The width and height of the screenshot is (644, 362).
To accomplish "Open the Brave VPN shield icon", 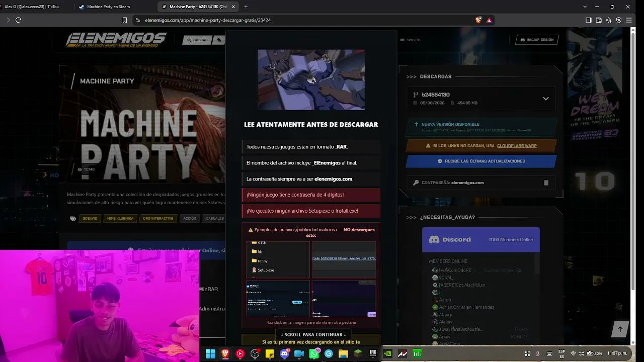I will coord(619,20).
